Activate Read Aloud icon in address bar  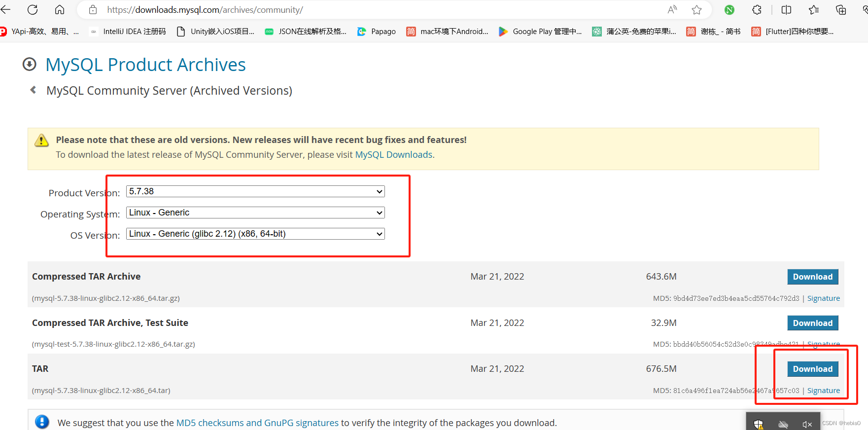click(672, 9)
